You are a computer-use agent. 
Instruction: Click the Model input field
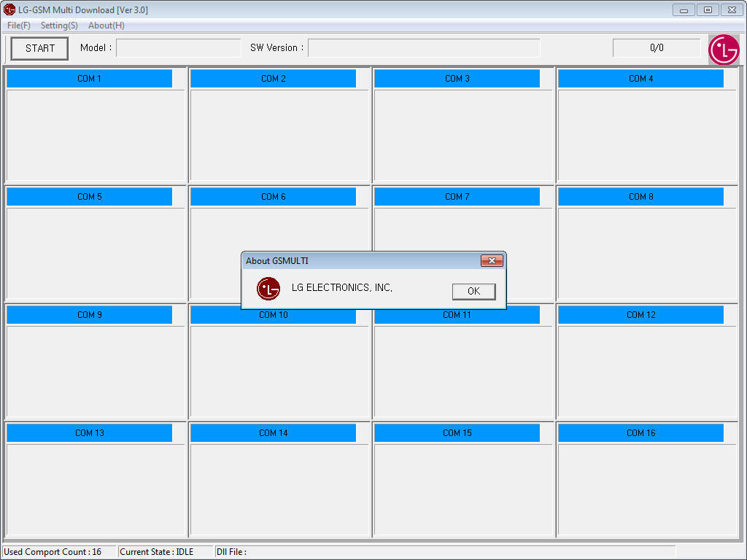[x=178, y=48]
